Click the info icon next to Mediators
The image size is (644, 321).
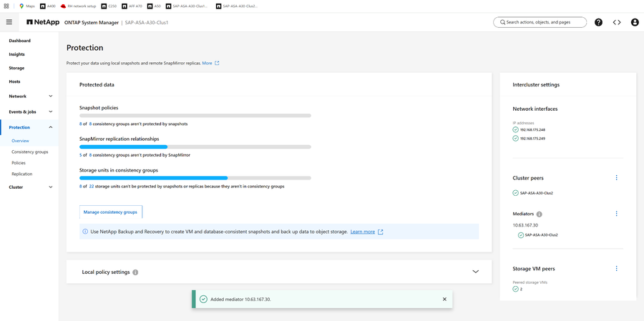(x=540, y=214)
